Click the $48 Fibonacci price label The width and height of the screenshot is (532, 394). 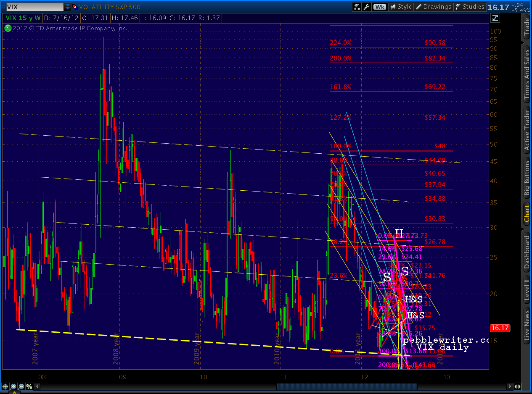coord(440,146)
